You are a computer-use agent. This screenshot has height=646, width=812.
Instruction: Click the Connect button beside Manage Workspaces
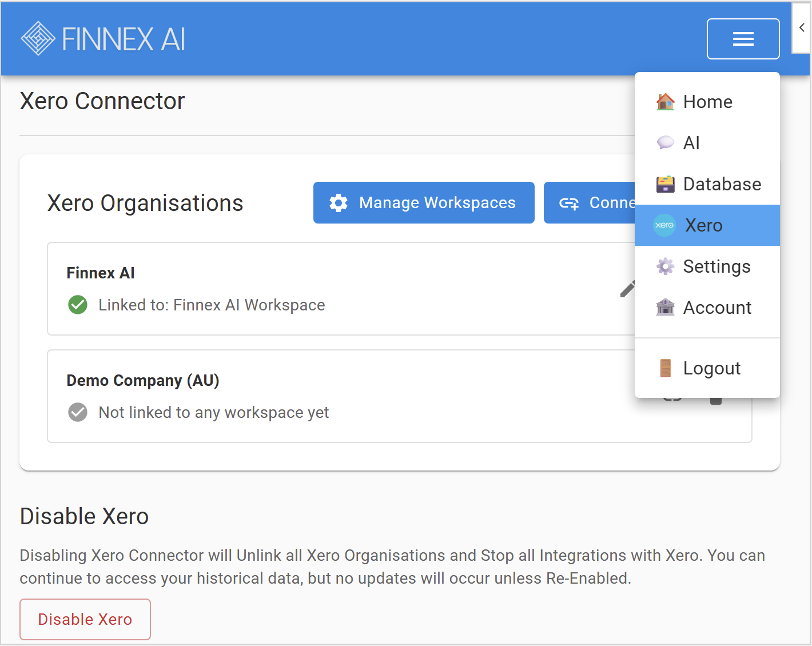tap(590, 202)
